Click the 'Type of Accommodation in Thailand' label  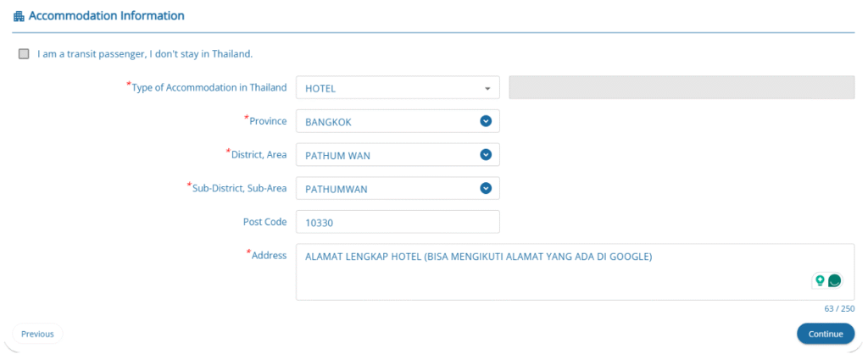(209, 87)
